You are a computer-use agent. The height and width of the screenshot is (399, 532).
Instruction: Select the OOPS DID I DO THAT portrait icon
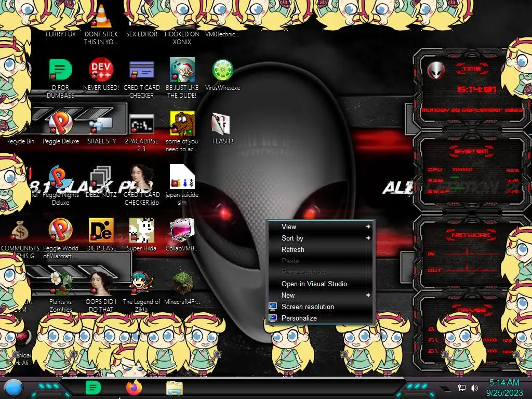click(x=101, y=283)
